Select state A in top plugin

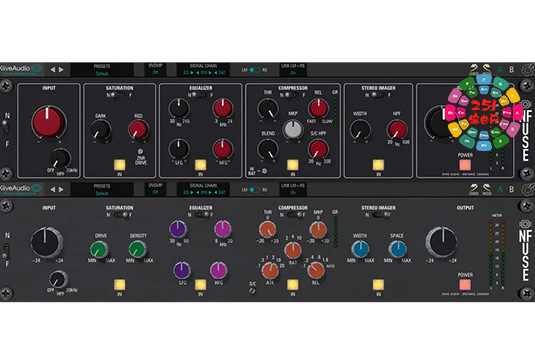501,70
